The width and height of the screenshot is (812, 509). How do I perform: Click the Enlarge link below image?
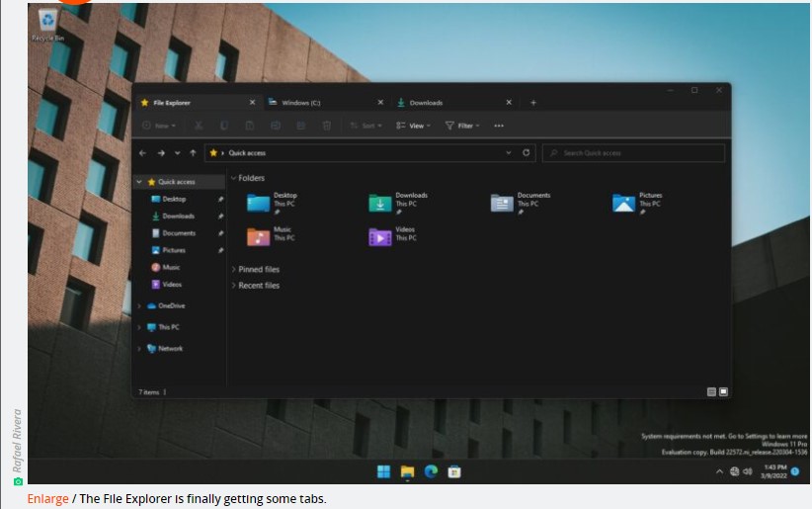click(x=47, y=499)
